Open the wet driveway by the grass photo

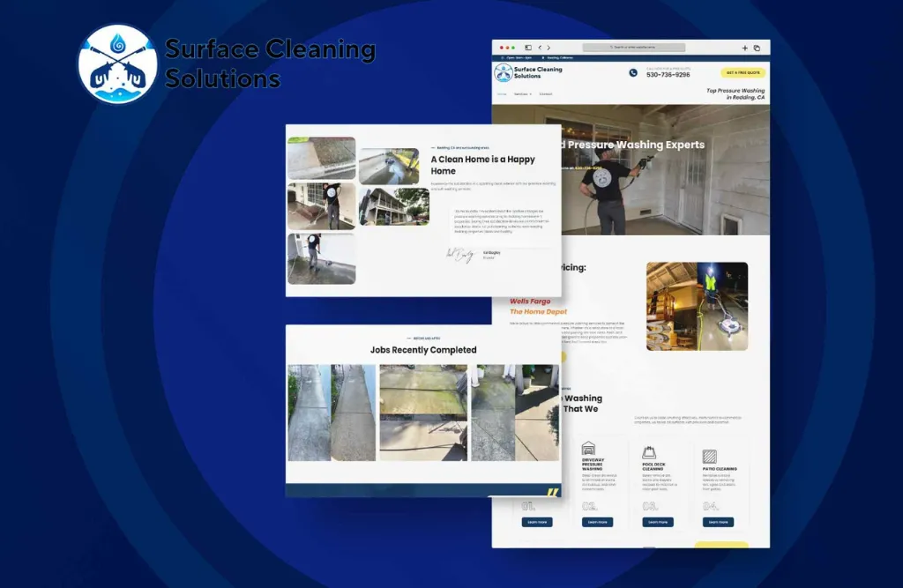click(389, 166)
